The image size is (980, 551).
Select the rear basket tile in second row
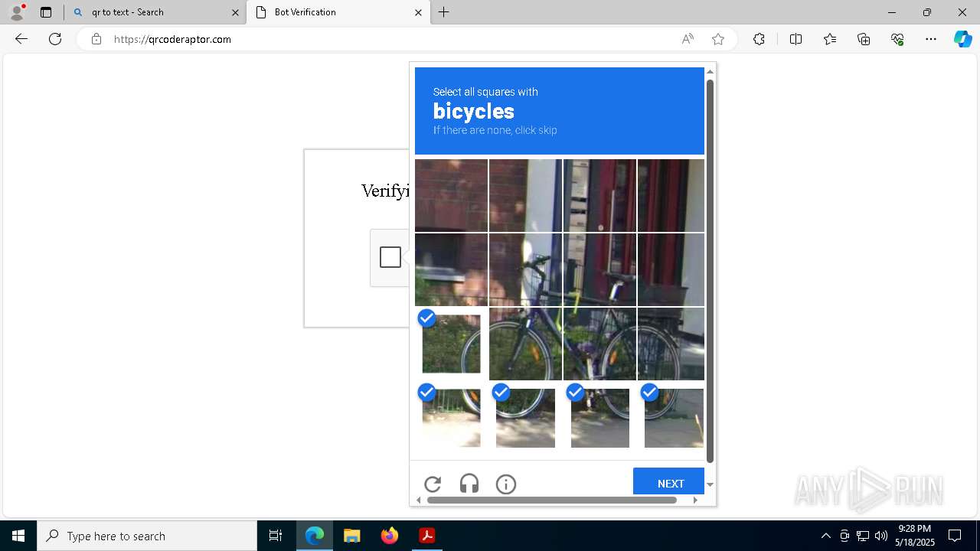coord(671,269)
